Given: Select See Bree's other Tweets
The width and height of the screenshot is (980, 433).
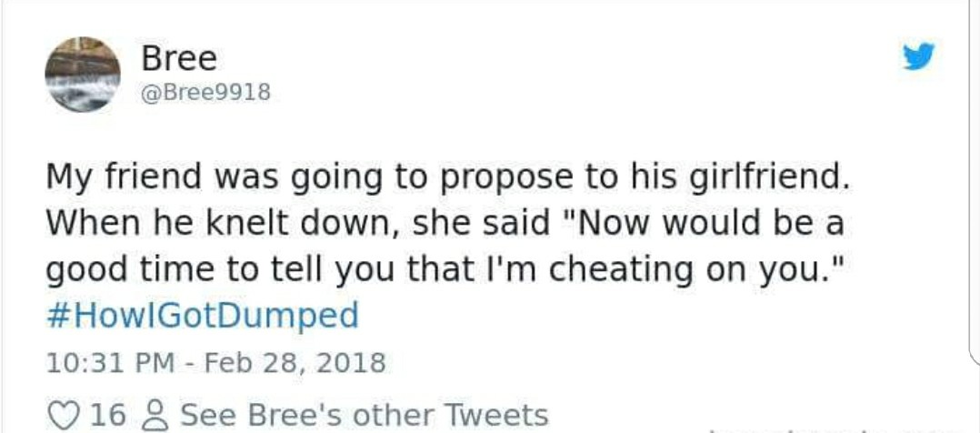Looking at the screenshot, I should [x=365, y=416].
